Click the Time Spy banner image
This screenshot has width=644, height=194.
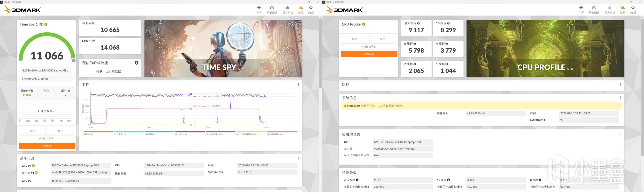(x=223, y=49)
